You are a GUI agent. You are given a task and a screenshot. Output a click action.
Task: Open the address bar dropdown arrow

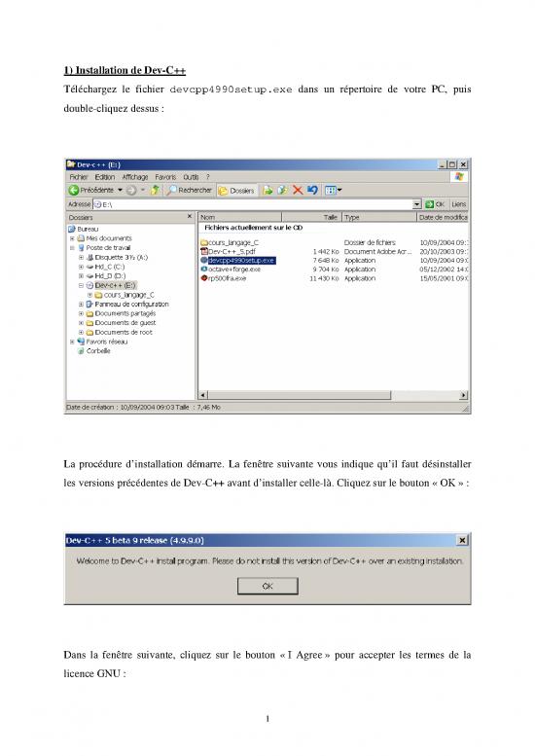pos(417,204)
